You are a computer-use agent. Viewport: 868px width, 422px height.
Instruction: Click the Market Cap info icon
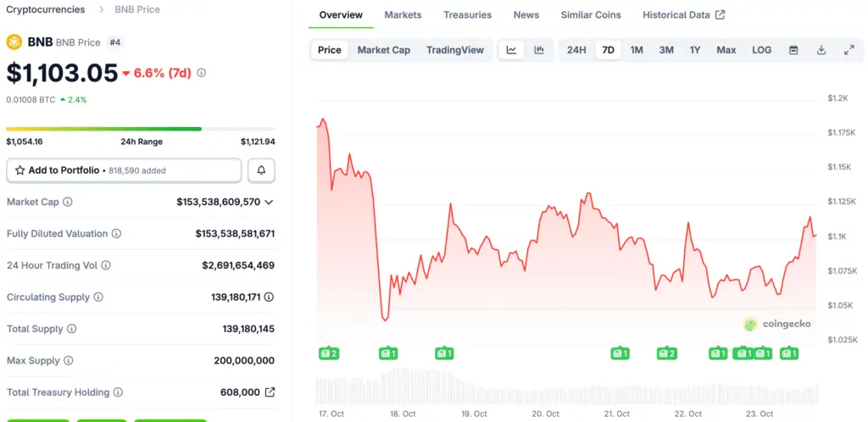pyautogui.click(x=68, y=203)
